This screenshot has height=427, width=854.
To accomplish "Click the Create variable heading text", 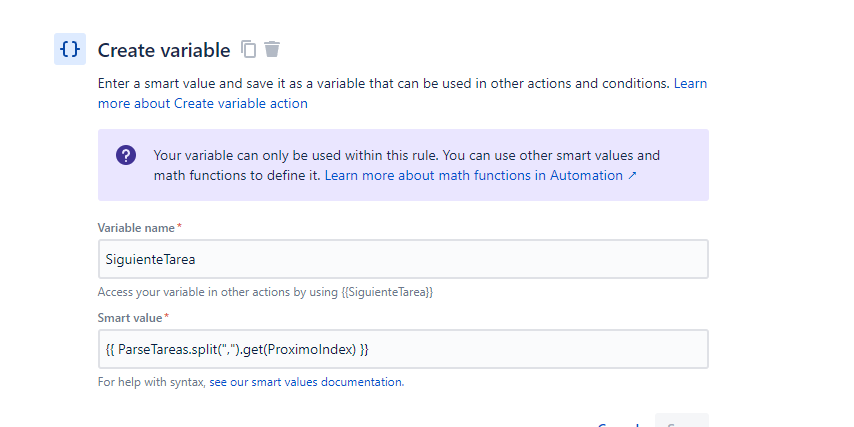I will click(x=164, y=50).
